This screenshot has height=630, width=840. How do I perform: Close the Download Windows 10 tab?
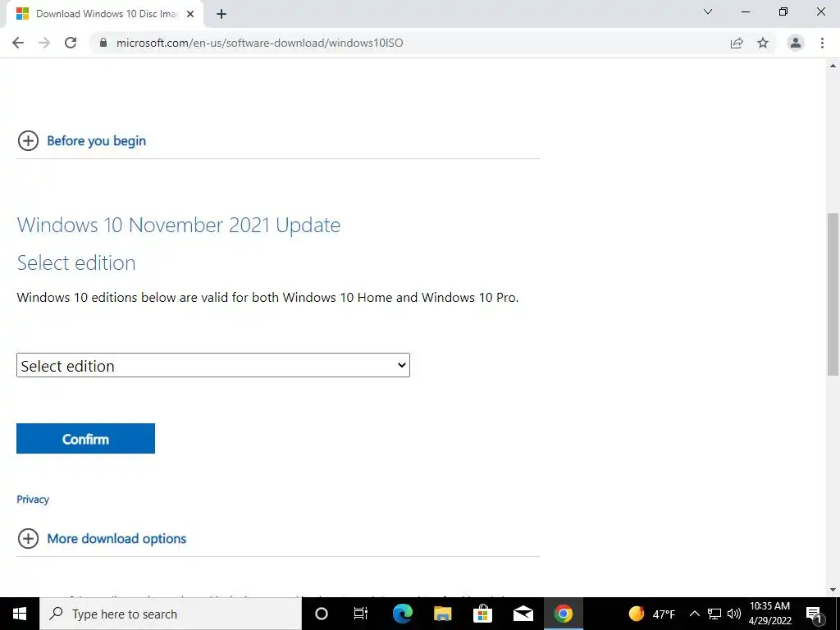[x=190, y=14]
